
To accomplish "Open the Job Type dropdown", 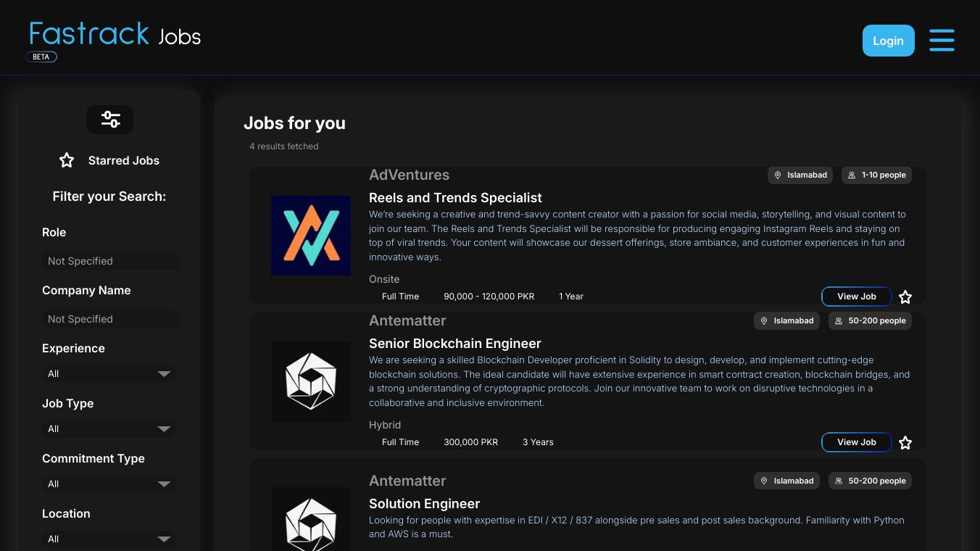I will pyautogui.click(x=109, y=429).
